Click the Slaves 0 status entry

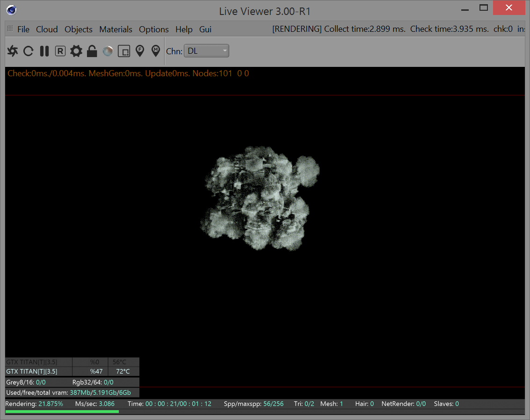(446, 404)
